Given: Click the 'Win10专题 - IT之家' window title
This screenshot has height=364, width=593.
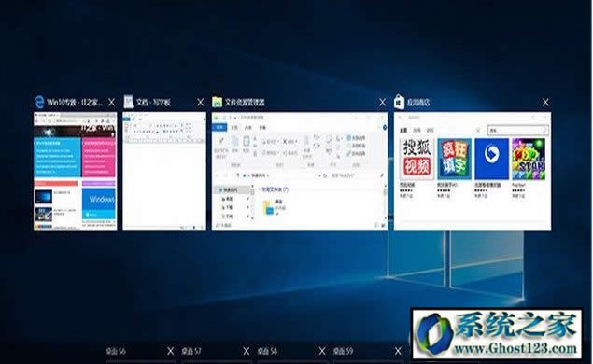Looking at the screenshot, I should (x=75, y=102).
